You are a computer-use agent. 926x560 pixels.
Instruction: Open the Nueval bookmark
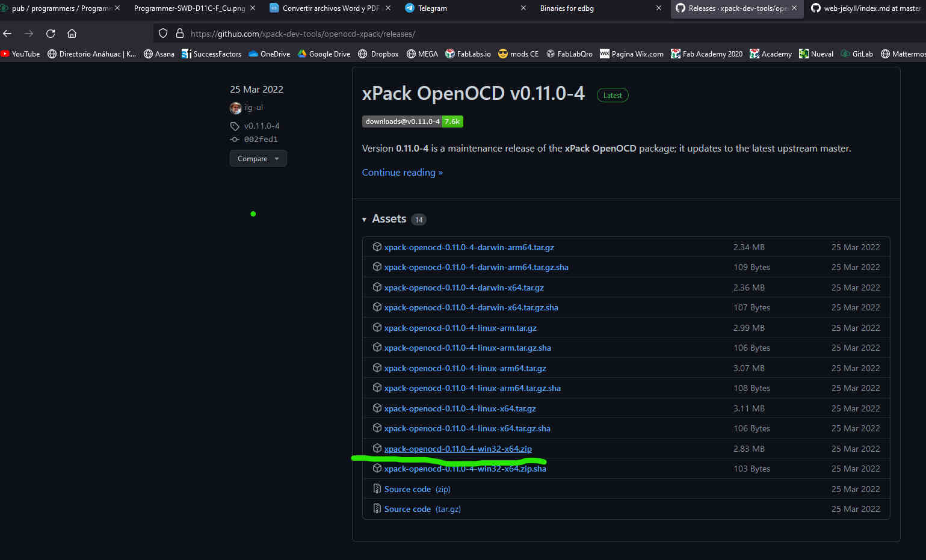(x=816, y=54)
